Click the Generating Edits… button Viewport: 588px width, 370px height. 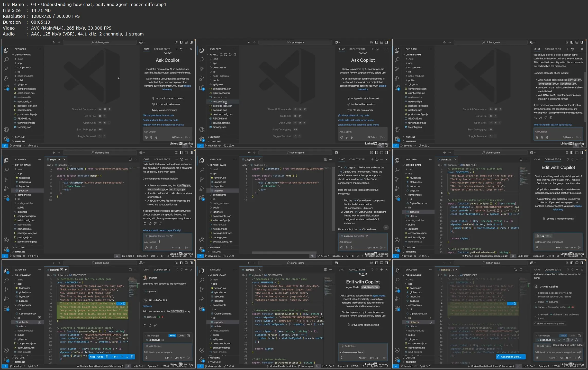tap(511, 357)
